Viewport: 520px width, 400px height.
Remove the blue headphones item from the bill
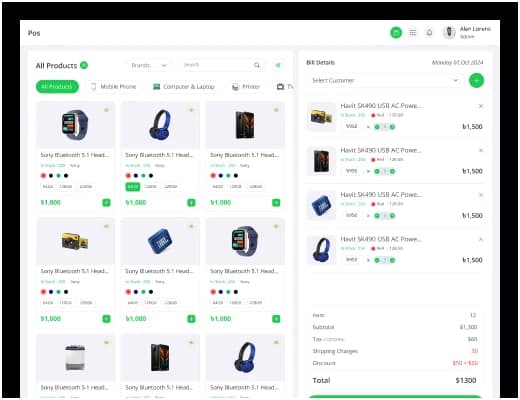pos(481,239)
